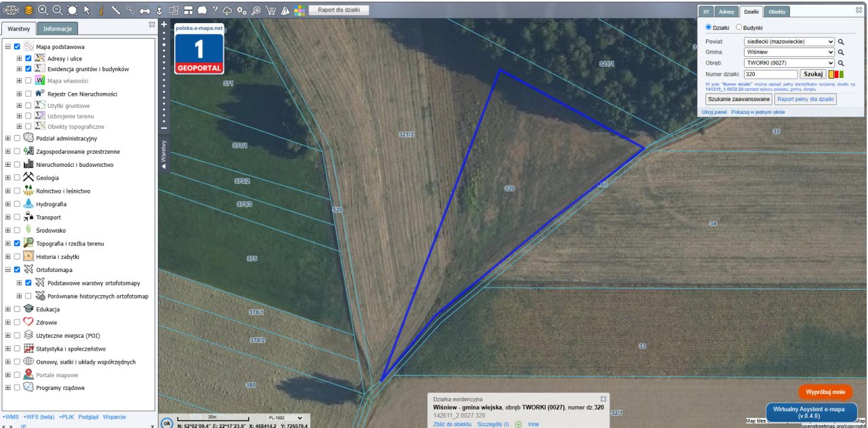Close the parcel search panel
The width and height of the screenshot is (868, 428).
click(857, 10)
